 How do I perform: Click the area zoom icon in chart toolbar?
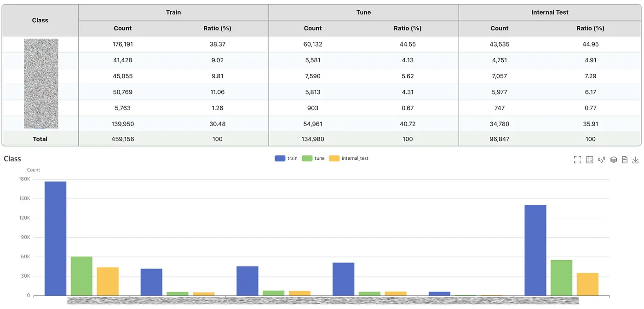click(x=577, y=160)
